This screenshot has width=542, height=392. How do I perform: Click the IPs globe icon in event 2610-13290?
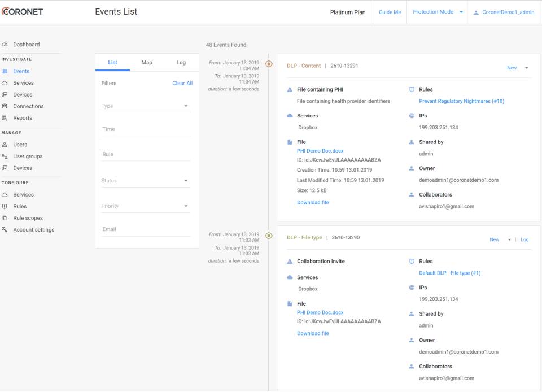coord(412,288)
